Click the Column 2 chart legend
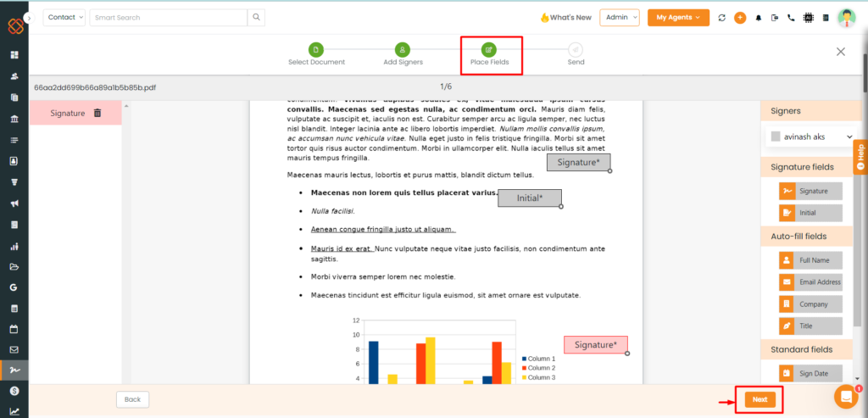The image size is (868, 418). 537,368
